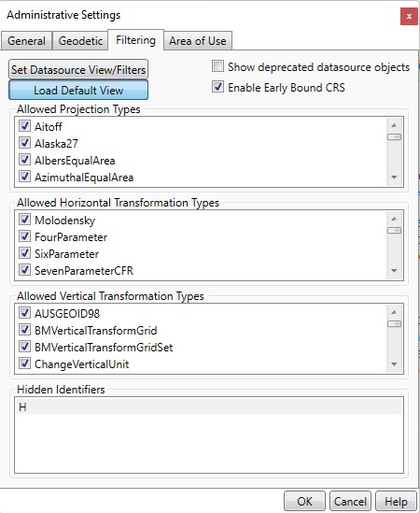Enable Show deprecated datasource objects
Image resolution: width=420 pixels, height=513 pixels.
(x=217, y=66)
